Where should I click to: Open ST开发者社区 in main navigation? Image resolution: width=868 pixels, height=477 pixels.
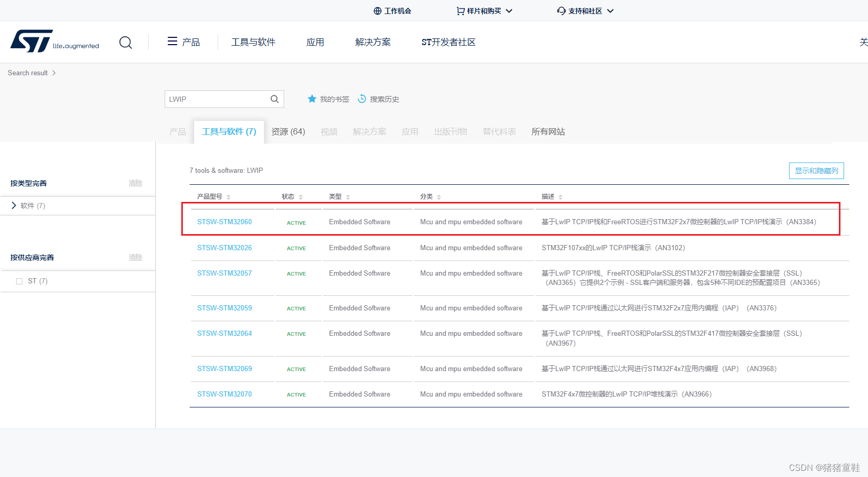pyautogui.click(x=449, y=42)
